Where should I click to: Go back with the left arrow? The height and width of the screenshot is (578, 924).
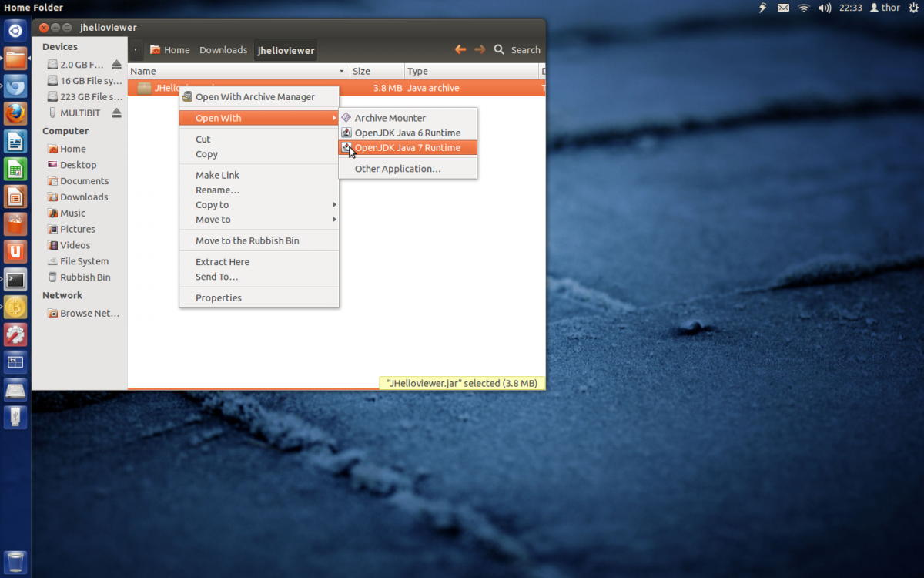point(460,49)
